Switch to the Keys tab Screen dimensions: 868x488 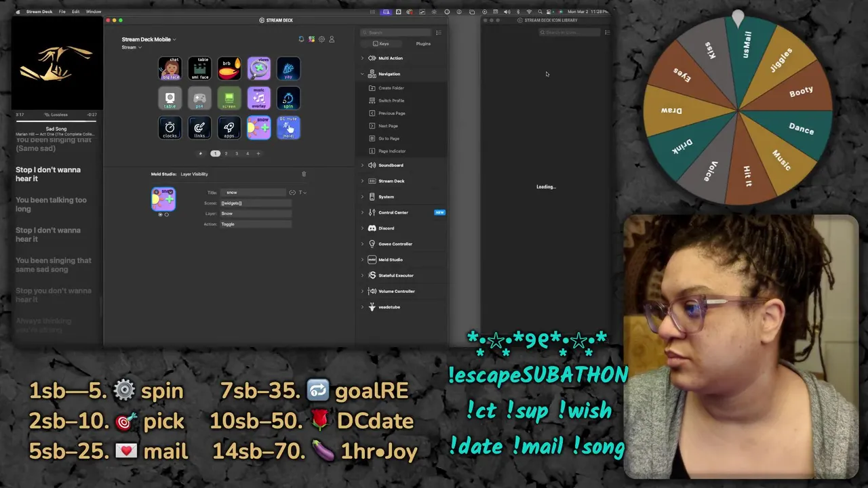(381, 44)
